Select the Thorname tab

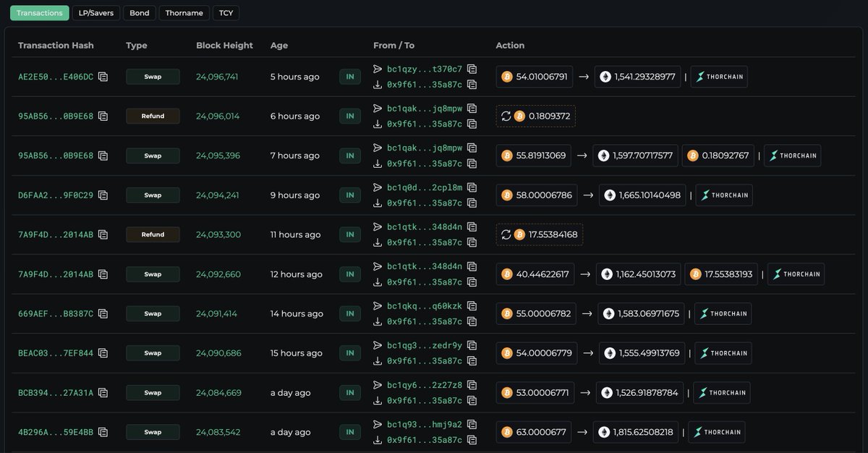click(x=184, y=13)
